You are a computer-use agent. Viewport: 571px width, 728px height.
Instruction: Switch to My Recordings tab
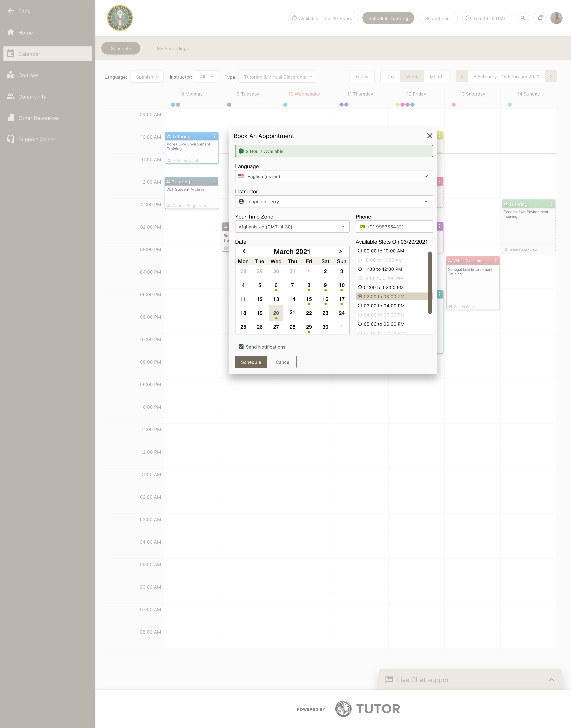click(173, 48)
